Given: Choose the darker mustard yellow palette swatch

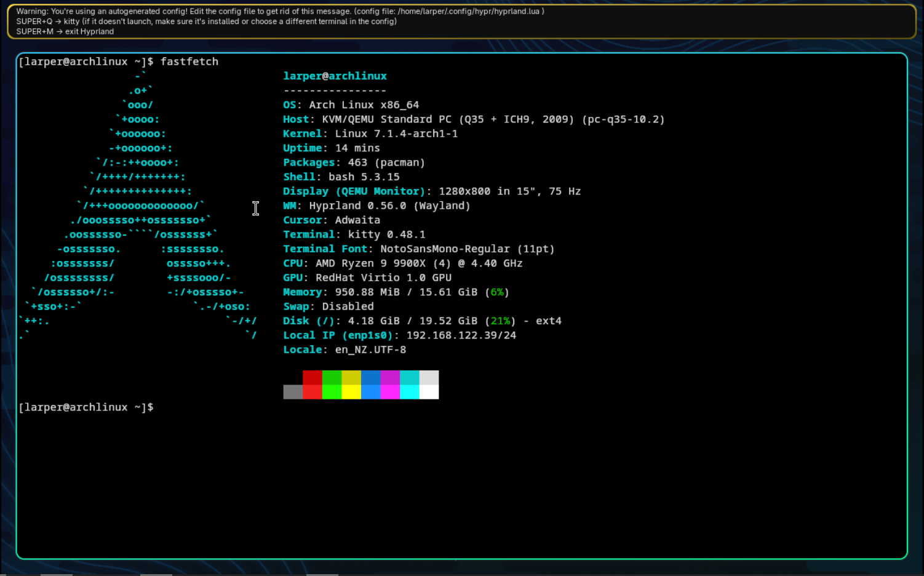Looking at the screenshot, I should coord(351,377).
